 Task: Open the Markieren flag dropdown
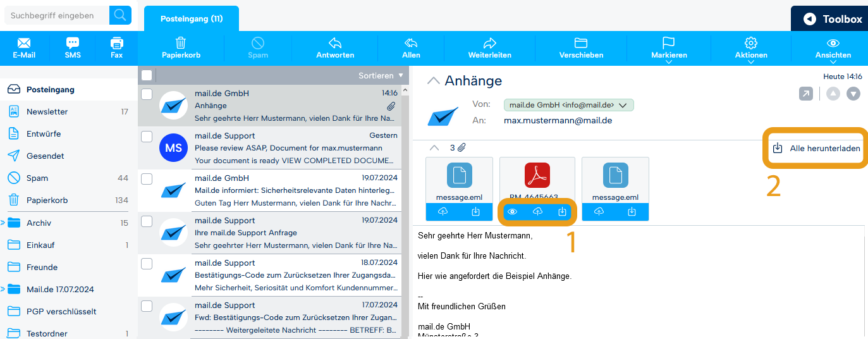click(669, 49)
